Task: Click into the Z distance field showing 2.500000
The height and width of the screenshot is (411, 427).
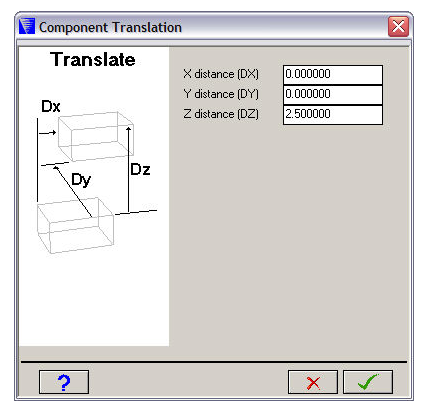Action: click(333, 115)
